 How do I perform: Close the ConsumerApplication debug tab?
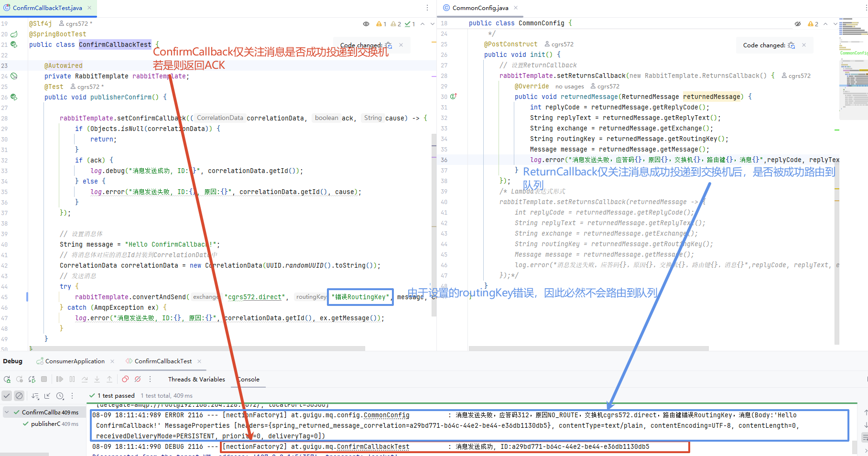click(112, 361)
